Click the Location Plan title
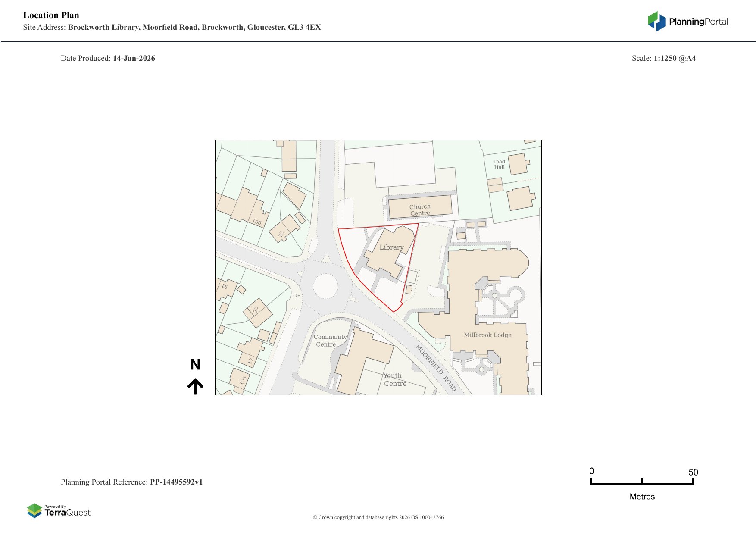Image resolution: width=756 pixels, height=535 pixels. coord(51,15)
